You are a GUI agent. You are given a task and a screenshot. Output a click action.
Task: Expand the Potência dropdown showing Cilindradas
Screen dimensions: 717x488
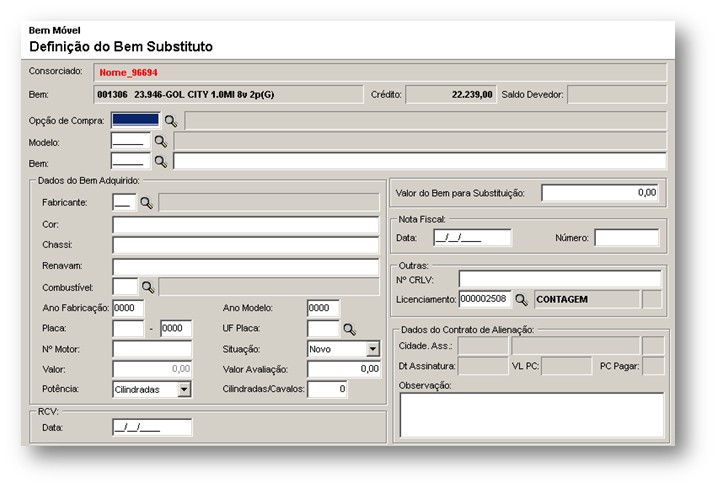184,389
